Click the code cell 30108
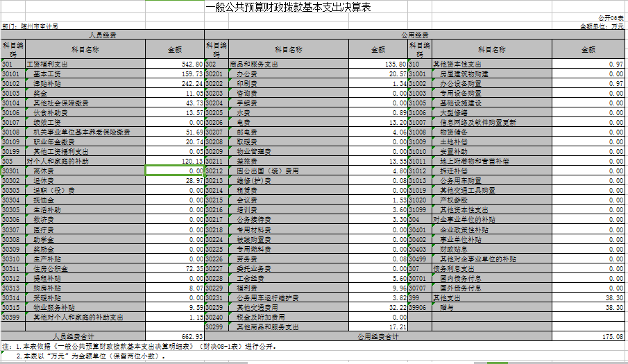The height and width of the screenshot is (364, 628). [12, 132]
